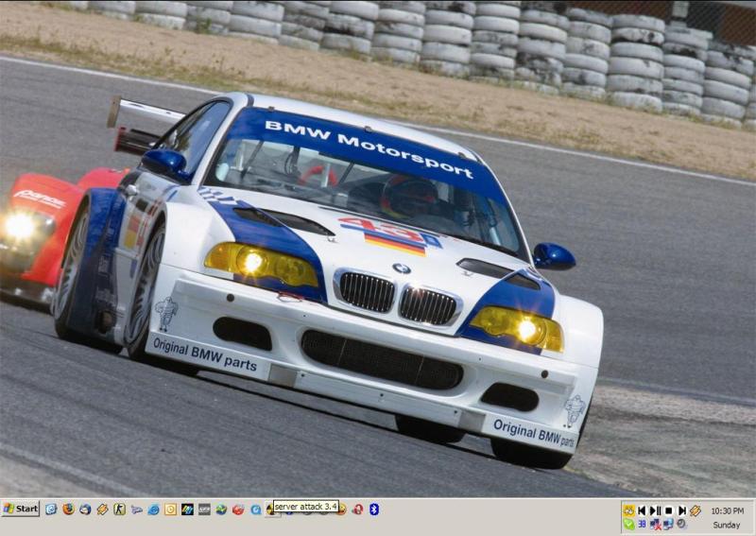
Task: Open the Start menu
Action: pos(20,509)
